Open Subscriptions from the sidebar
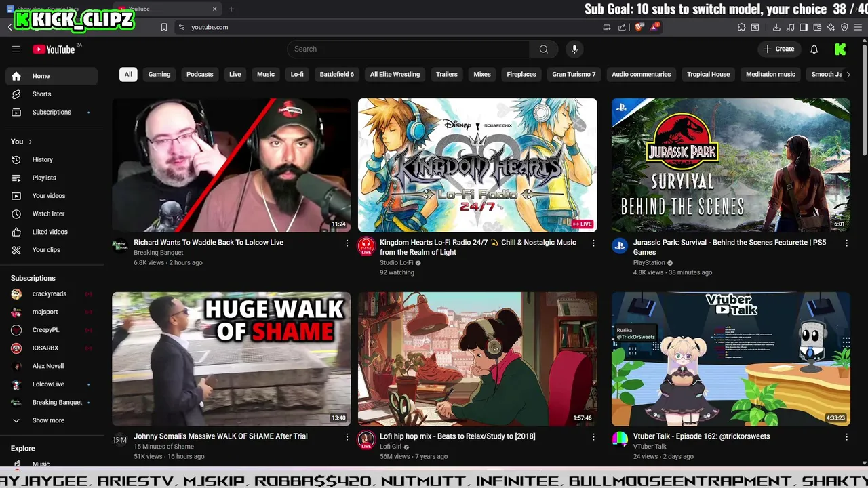Viewport: 868px width, 488px height. pos(52,112)
